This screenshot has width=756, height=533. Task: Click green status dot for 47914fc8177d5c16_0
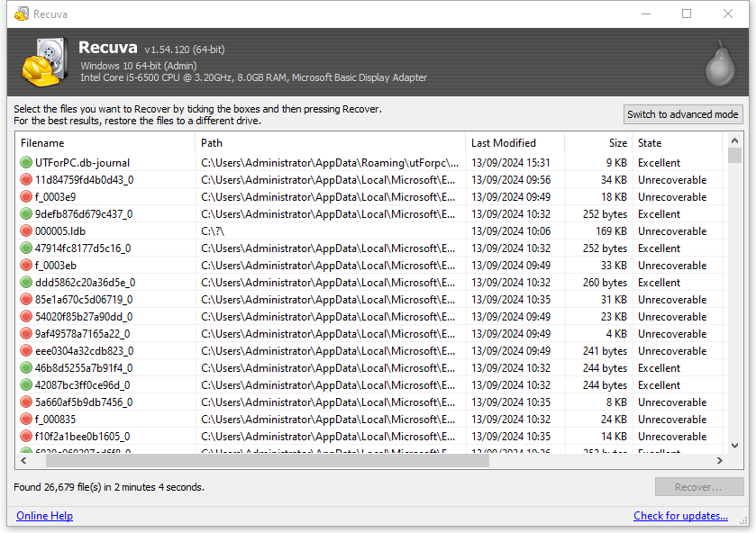coord(26,248)
